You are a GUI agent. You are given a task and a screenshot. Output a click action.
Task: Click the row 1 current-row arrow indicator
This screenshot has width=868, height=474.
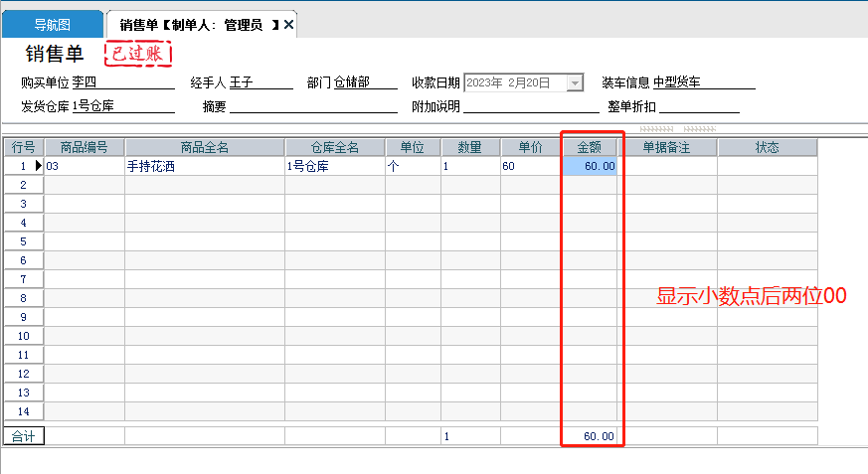(x=38, y=165)
